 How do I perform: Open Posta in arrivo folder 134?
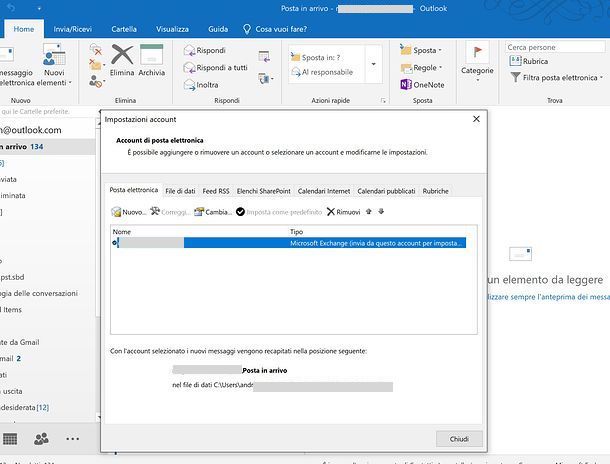[47, 147]
